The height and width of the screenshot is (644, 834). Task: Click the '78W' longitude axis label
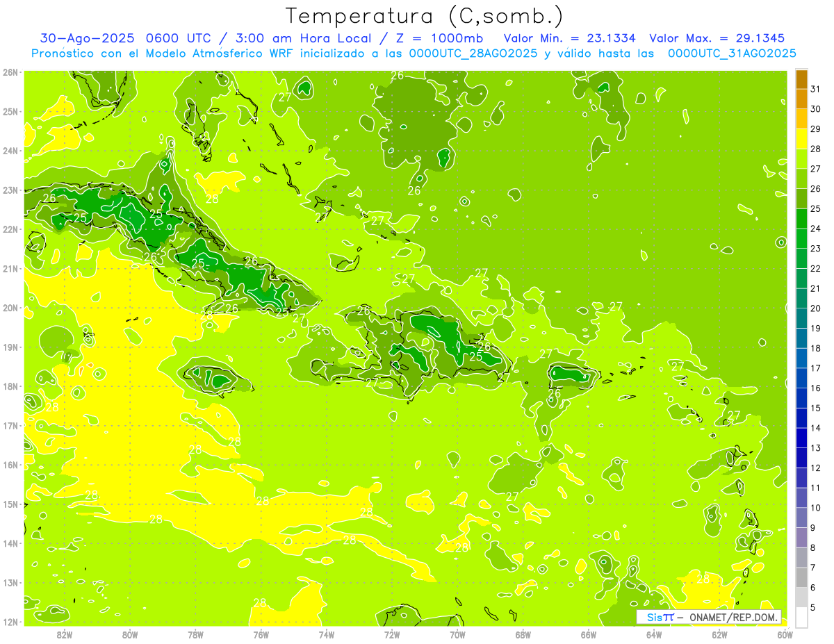(195, 634)
